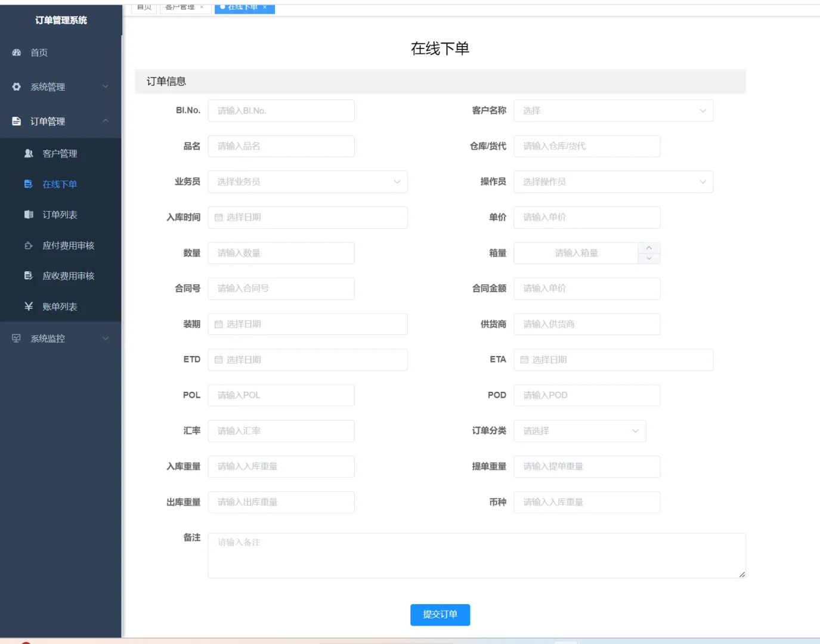Select the 系统管理 gear icon
Screen dimensions: 820x644
[16, 86]
